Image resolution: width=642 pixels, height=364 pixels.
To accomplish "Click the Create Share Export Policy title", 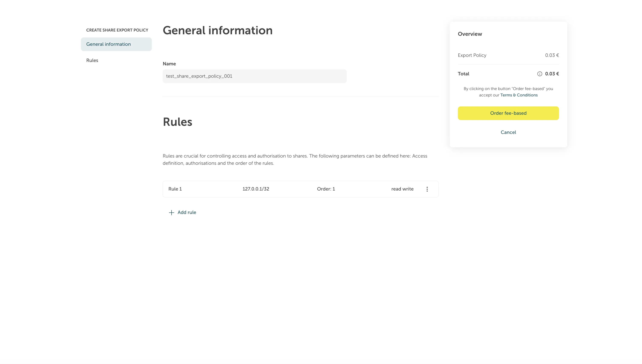I will tap(117, 30).
